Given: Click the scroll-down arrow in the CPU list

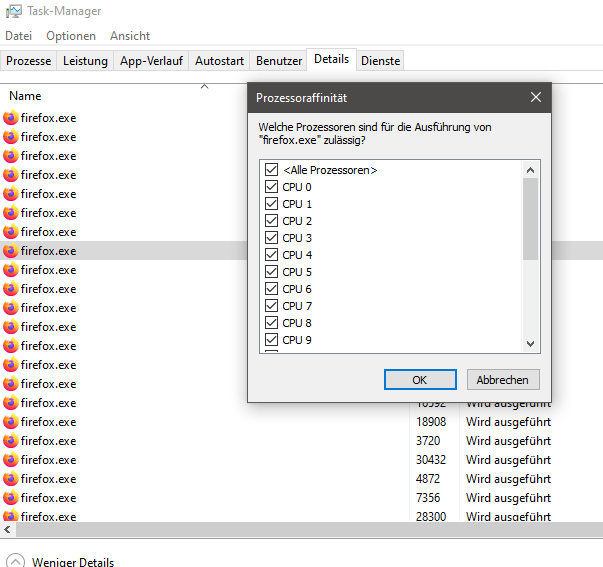Looking at the screenshot, I should pos(530,344).
